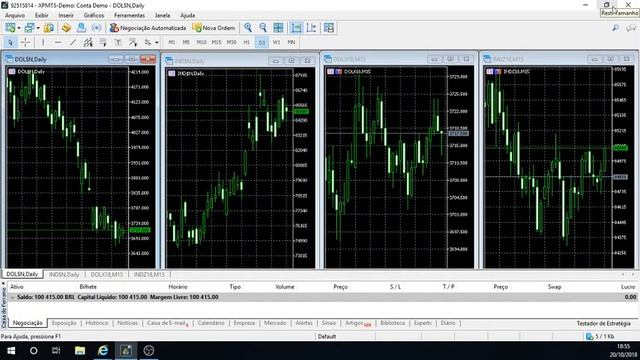Screen dimensions: 640x360
Task: Zoom out on the chart
Action: 263,28
